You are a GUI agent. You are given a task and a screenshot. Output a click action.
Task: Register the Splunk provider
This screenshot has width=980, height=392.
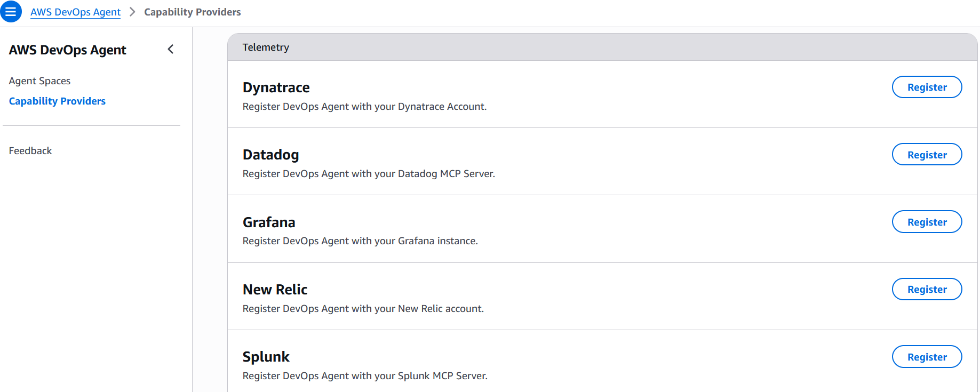click(x=927, y=357)
